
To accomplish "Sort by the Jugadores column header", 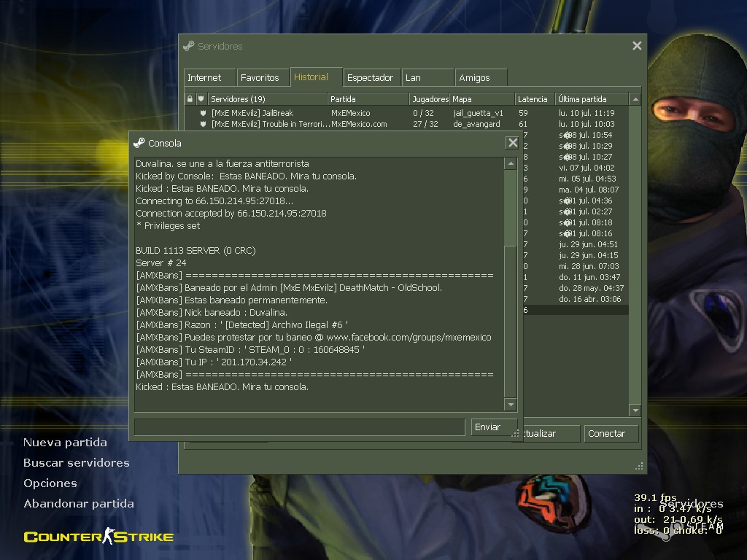I will tap(429, 99).
